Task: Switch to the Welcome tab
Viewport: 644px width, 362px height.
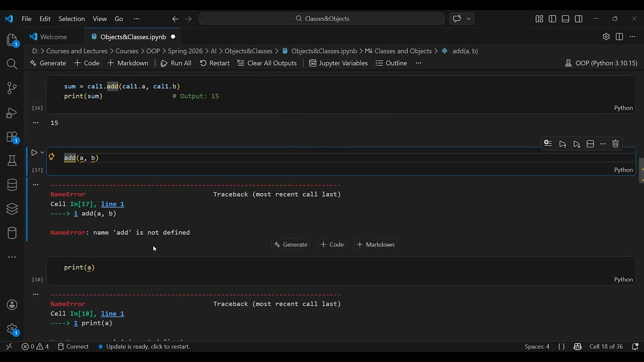Action: click(x=53, y=37)
